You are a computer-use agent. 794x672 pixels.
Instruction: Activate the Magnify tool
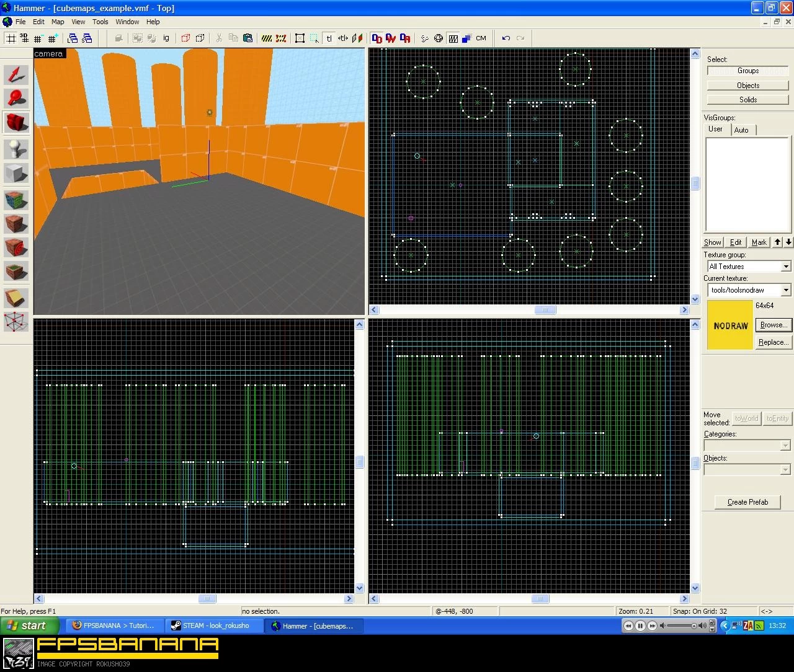click(16, 99)
